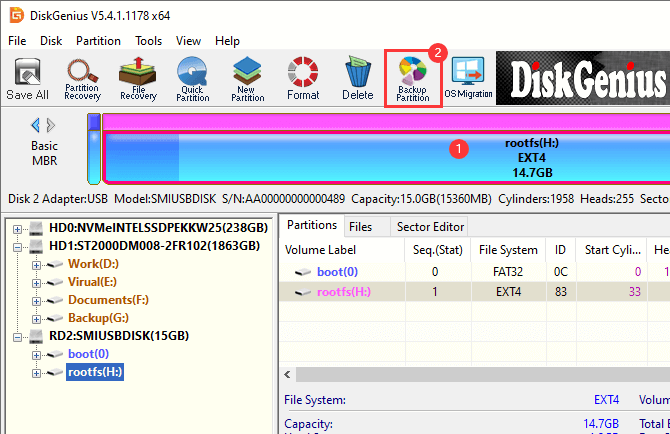Expand the rootfs(H:) tree node
The width and height of the screenshot is (670, 434).
click(x=37, y=372)
